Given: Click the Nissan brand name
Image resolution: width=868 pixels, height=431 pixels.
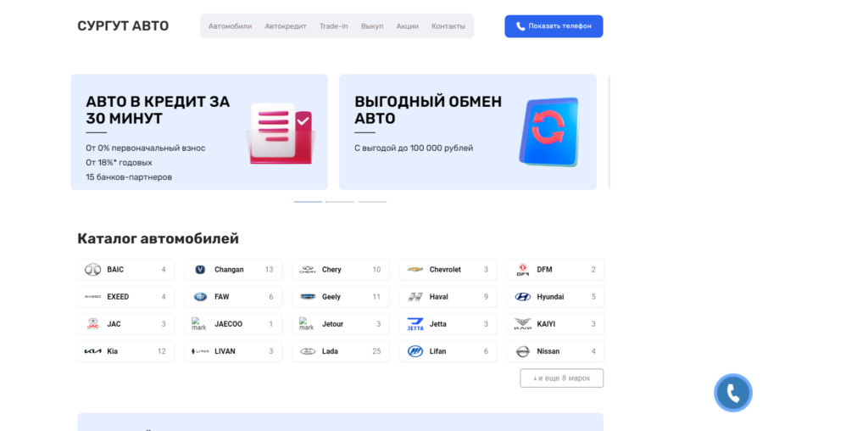Looking at the screenshot, I should tap(548, 351).
